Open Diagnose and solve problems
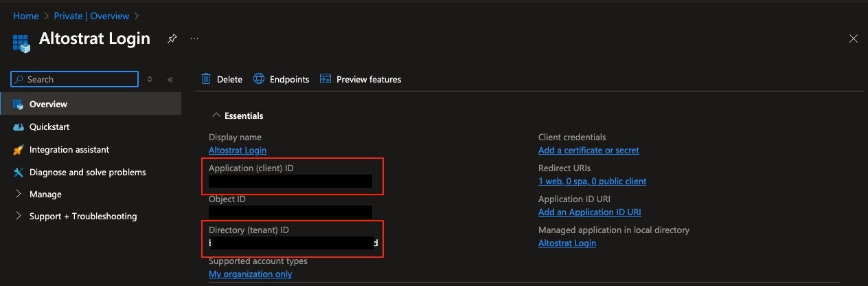The height and width of the screenshot is (286, 868). point(88,172)
